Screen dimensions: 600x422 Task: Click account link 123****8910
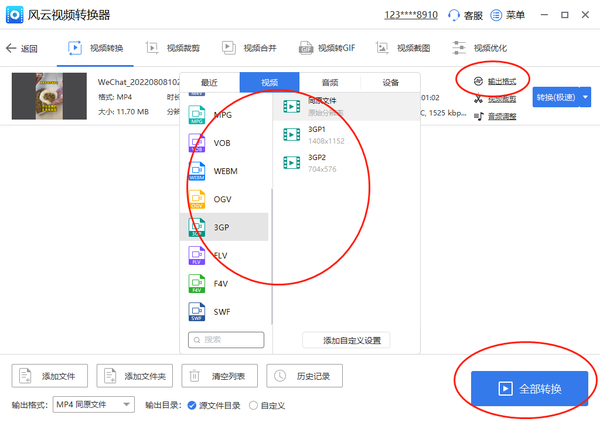(411, 15)
